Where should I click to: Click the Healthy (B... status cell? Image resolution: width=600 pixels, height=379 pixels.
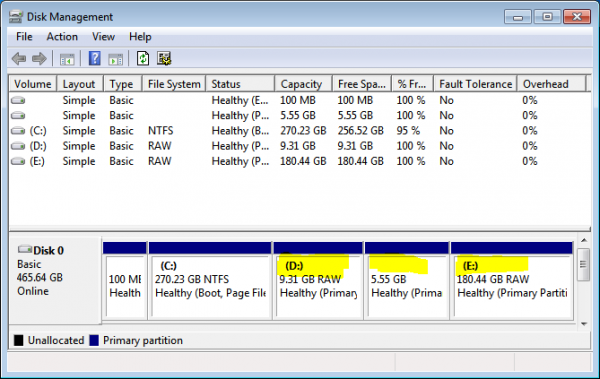[x=240, y=131]
